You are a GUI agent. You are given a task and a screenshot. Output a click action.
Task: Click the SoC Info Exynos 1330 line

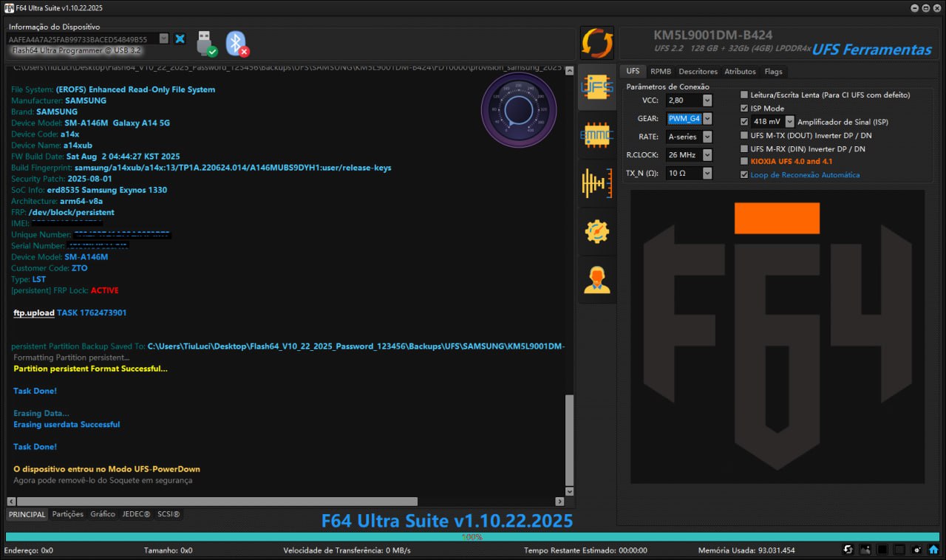(89, 190)
